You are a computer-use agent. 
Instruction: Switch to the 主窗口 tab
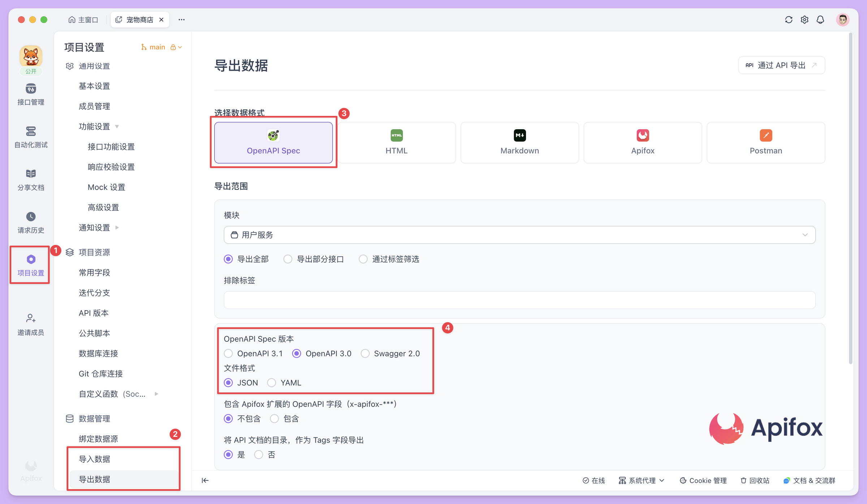83,19
